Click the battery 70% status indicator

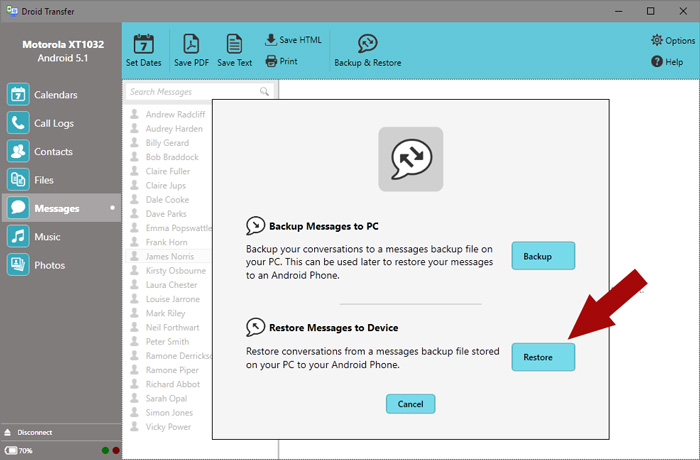18,451
